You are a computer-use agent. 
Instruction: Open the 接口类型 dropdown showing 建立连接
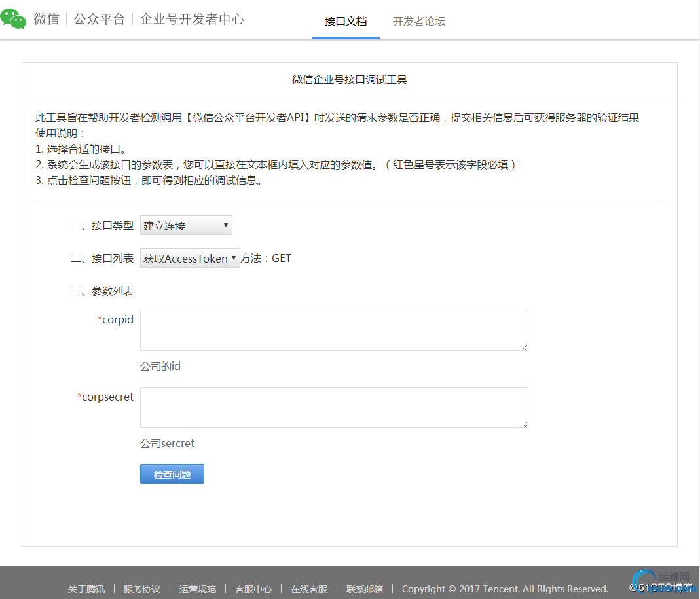click(x=185, y=225)
